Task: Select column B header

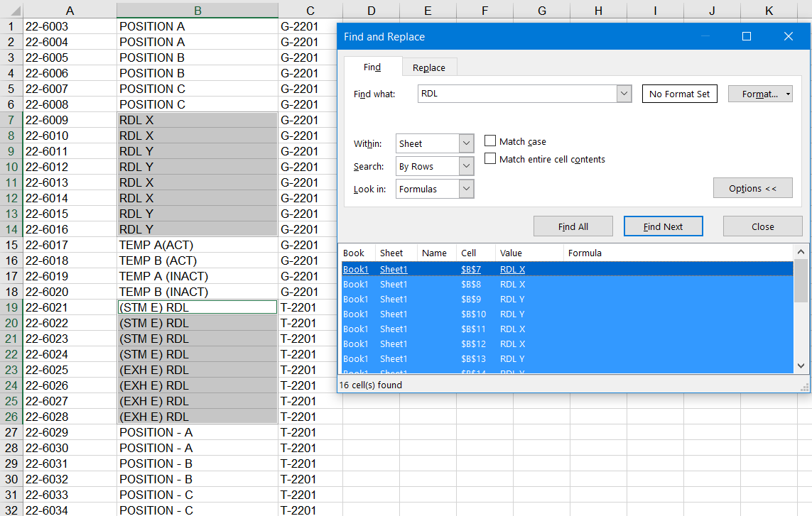Action: coord(197,11)
